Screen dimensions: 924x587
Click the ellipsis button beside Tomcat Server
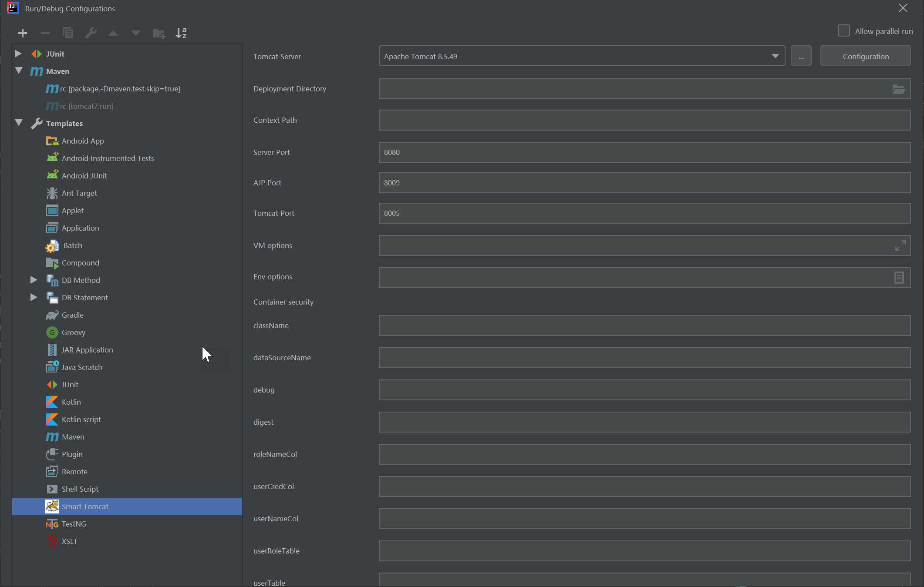[x=801, y=56]
